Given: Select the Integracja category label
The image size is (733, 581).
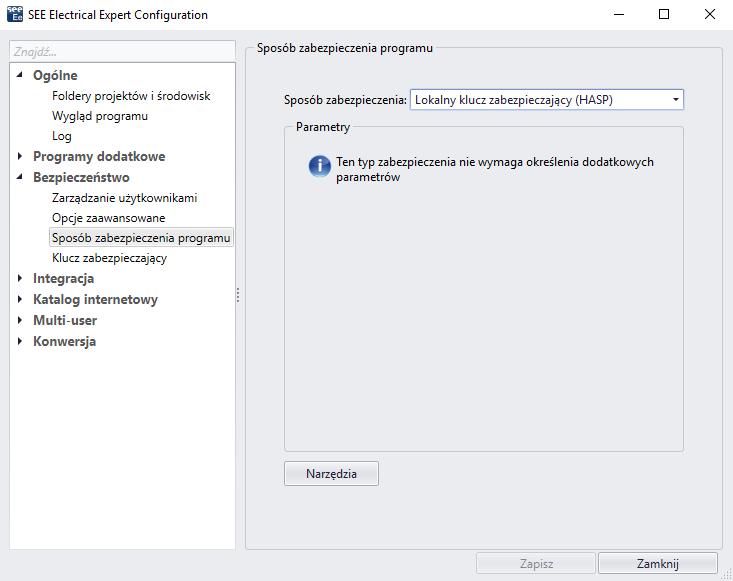Looking at the screenshot, I should (64, 278).
